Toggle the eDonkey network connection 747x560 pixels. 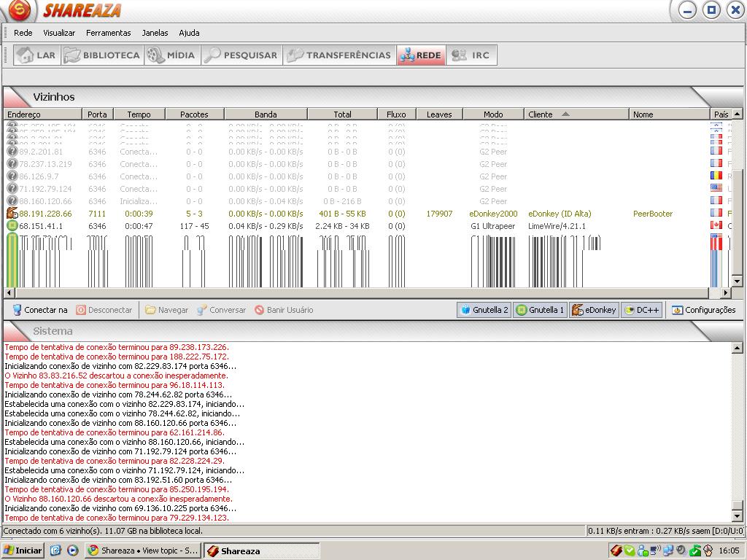pos(594,310)
